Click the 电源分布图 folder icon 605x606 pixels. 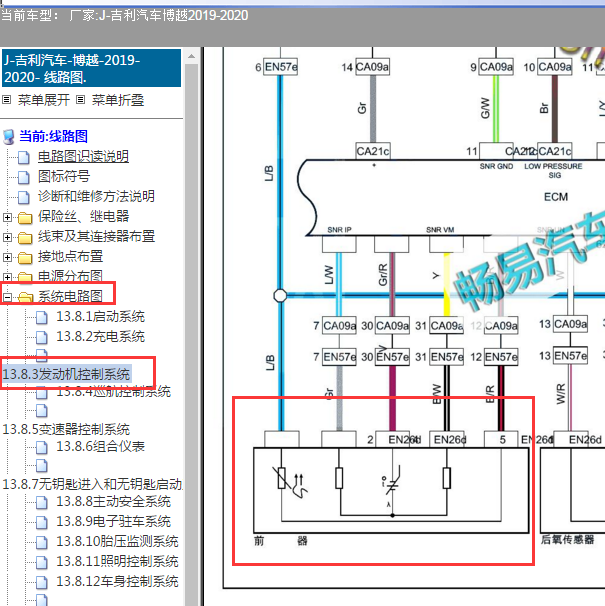25,277
